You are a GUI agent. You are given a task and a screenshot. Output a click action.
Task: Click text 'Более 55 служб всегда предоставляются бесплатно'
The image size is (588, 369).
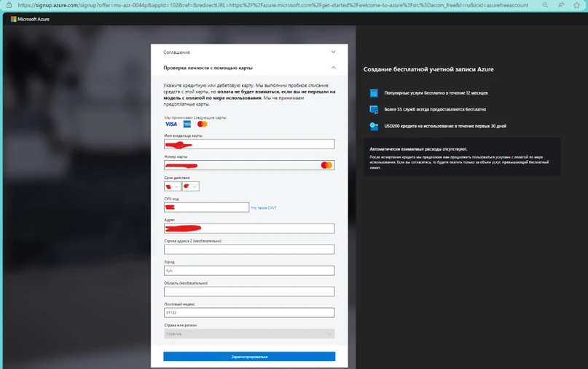(435, 109)
